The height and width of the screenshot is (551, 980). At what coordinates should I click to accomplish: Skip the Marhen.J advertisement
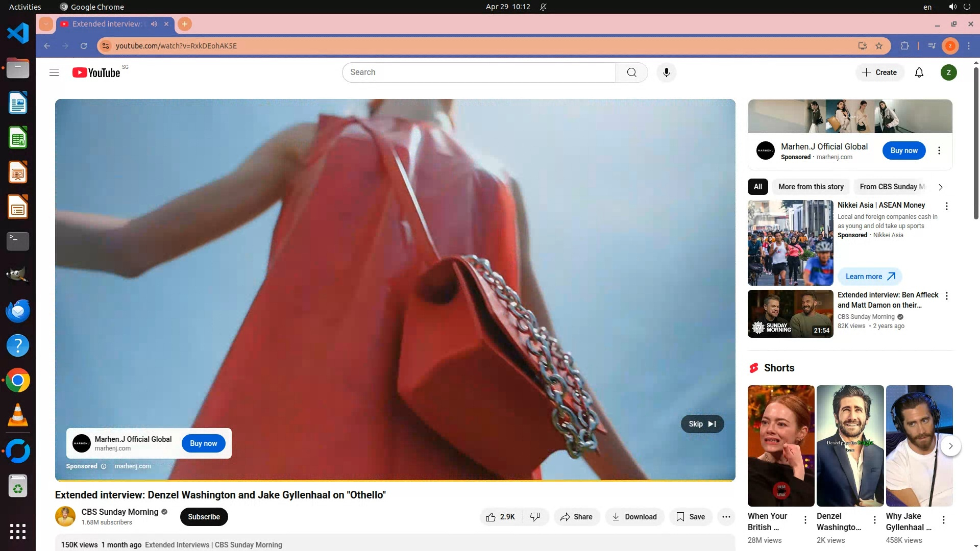[x=702, y=424]
